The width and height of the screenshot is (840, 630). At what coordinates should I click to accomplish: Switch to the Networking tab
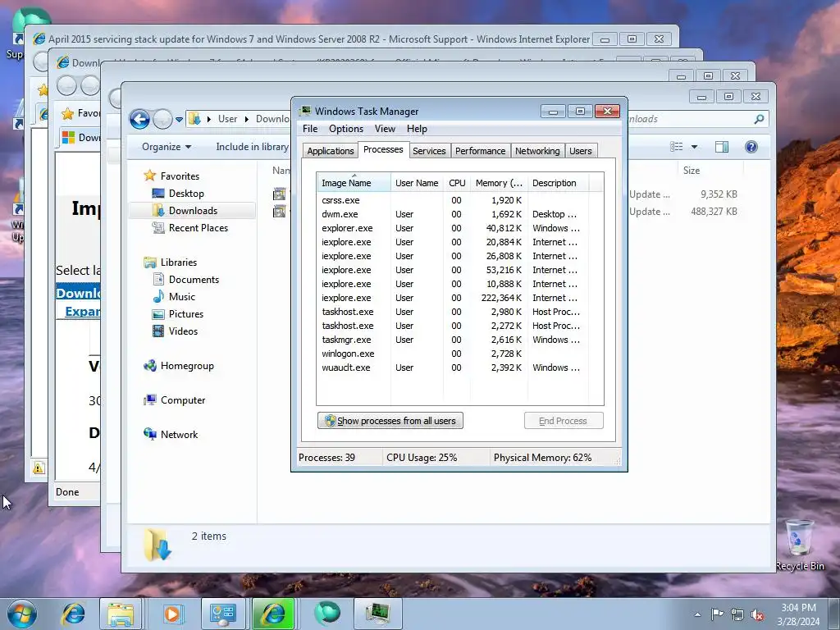pyautogui.click(x=537, y=151)
